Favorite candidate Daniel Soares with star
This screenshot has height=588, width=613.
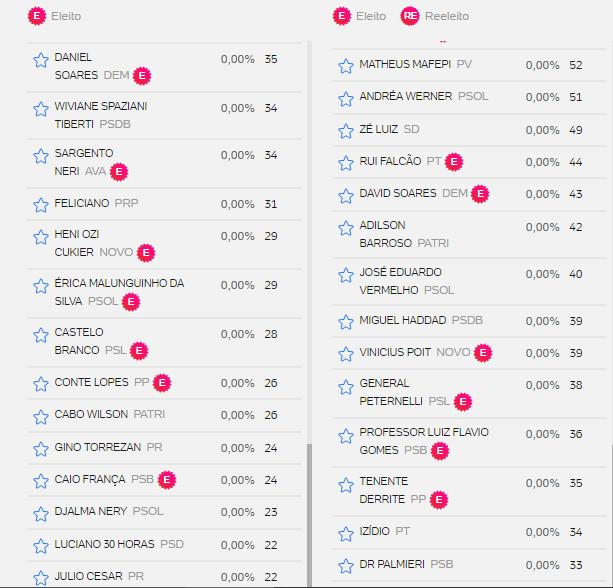[x=40, y=60]
